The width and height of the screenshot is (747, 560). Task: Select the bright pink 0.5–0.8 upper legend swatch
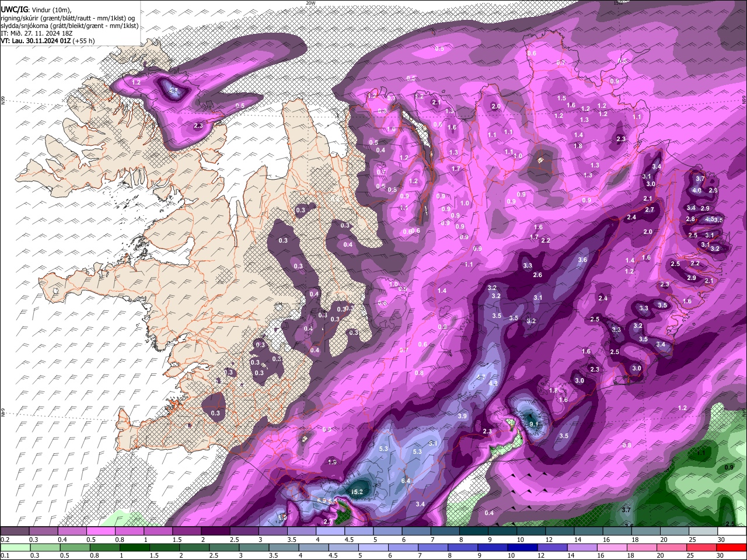pos(101,531)
